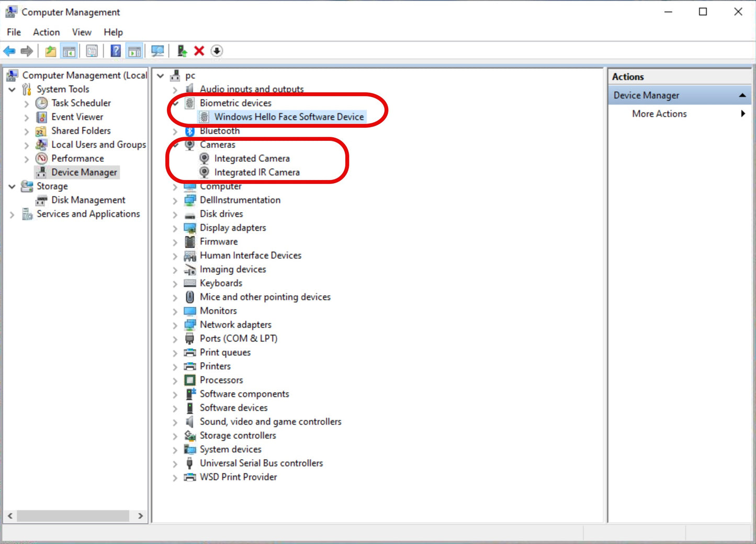
Task: Click the red X uninstall device icon
Action: pos(199,51)
